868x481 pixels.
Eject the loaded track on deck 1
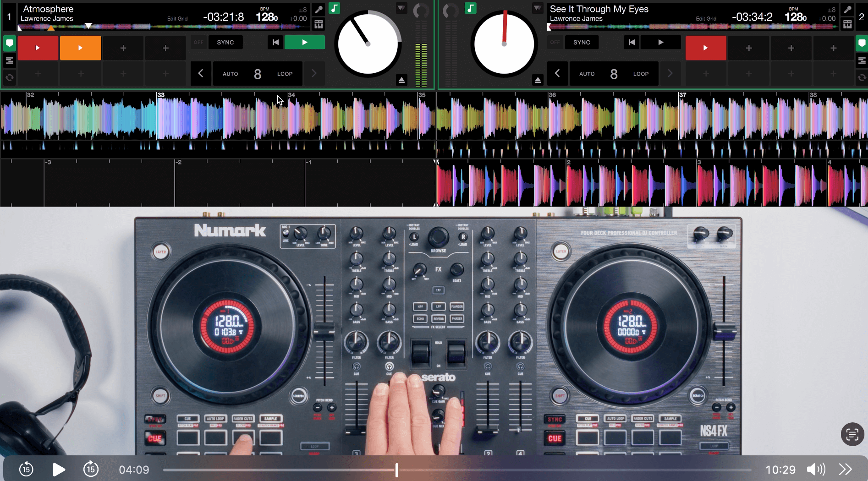(x=402, y=79)
